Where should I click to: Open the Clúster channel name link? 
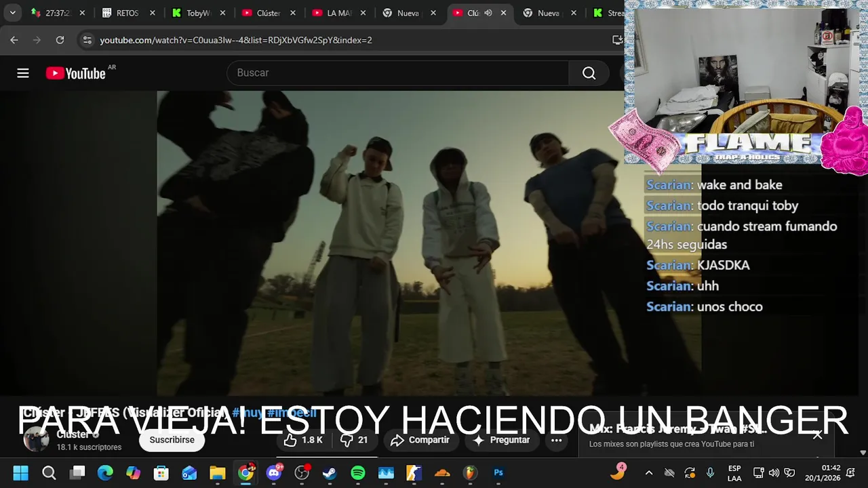tap(74, 434)
